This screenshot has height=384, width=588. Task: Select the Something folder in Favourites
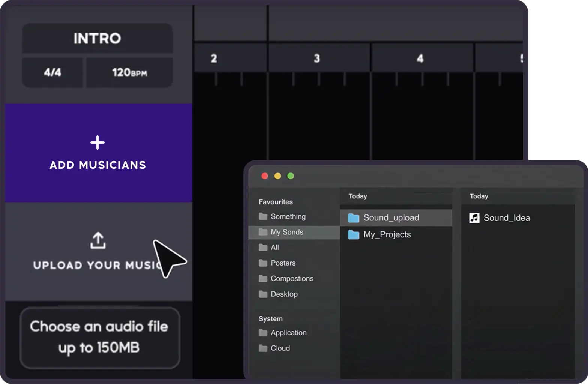pos(288,217)
